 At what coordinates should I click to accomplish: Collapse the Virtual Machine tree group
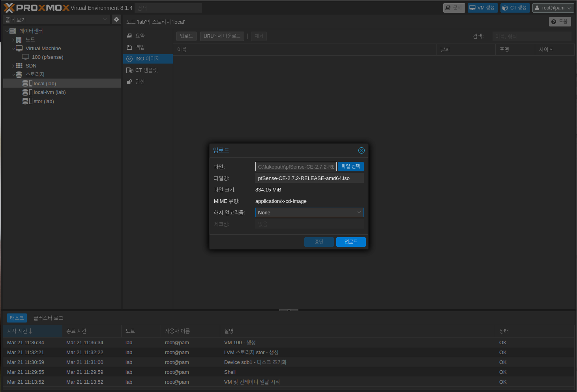[x=13, y=48]
